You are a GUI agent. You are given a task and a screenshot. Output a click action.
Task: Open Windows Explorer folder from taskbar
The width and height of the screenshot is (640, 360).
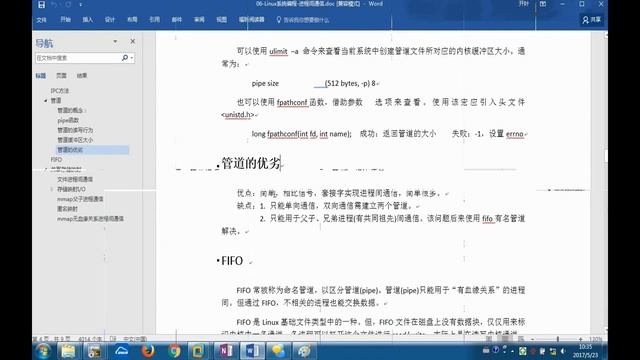click(69, 351)
